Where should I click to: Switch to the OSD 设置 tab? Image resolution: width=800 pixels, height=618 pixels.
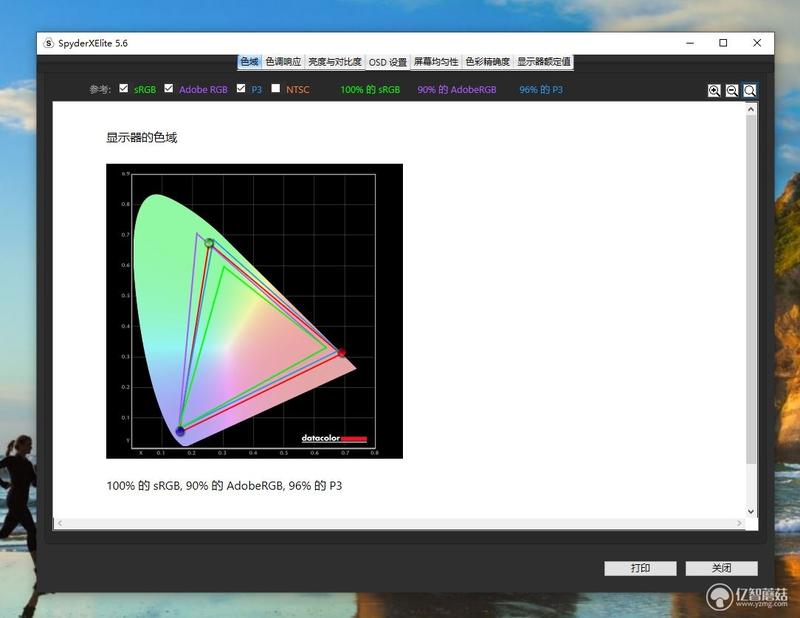click(x=387, y=62)
